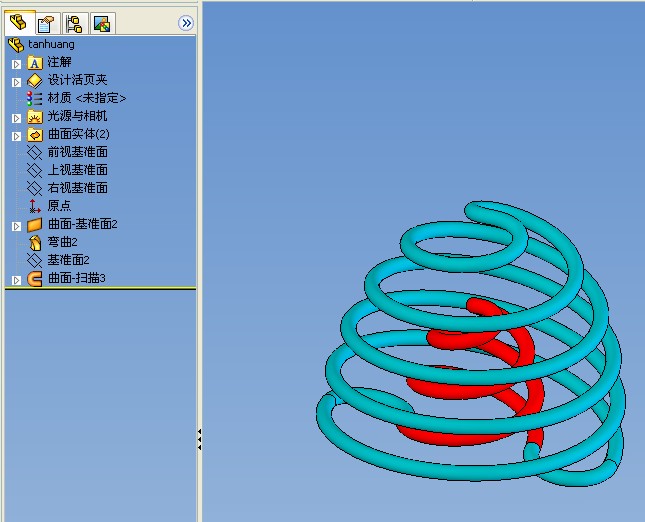Viewport: 645px width, 522px height.
Task: Select the 曲面实体(2) label
Action: point(79,134)
